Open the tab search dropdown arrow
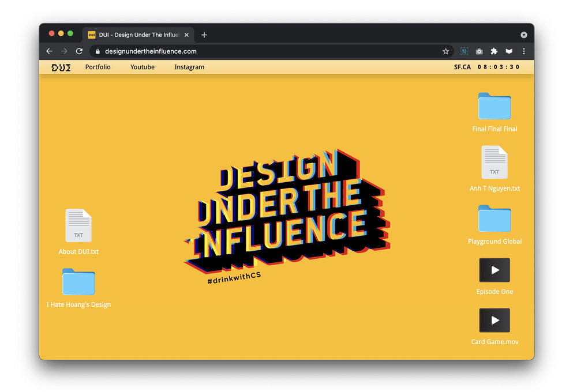Screen dimensions: 577x392 [x=524, y=35]
